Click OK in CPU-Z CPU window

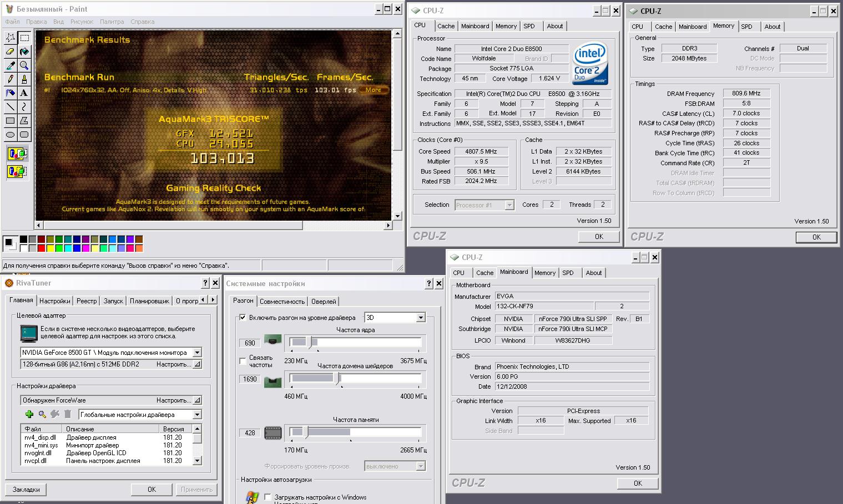[x=599, y=237]
